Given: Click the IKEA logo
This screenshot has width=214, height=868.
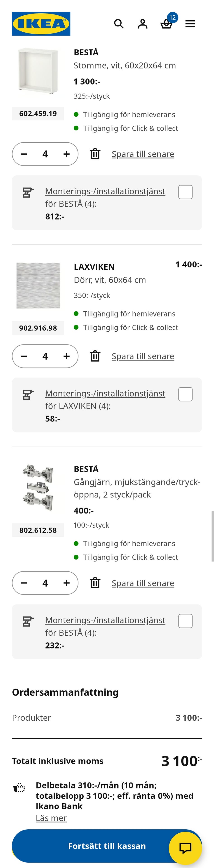Looking at the screenshot, I should (41, 24).
